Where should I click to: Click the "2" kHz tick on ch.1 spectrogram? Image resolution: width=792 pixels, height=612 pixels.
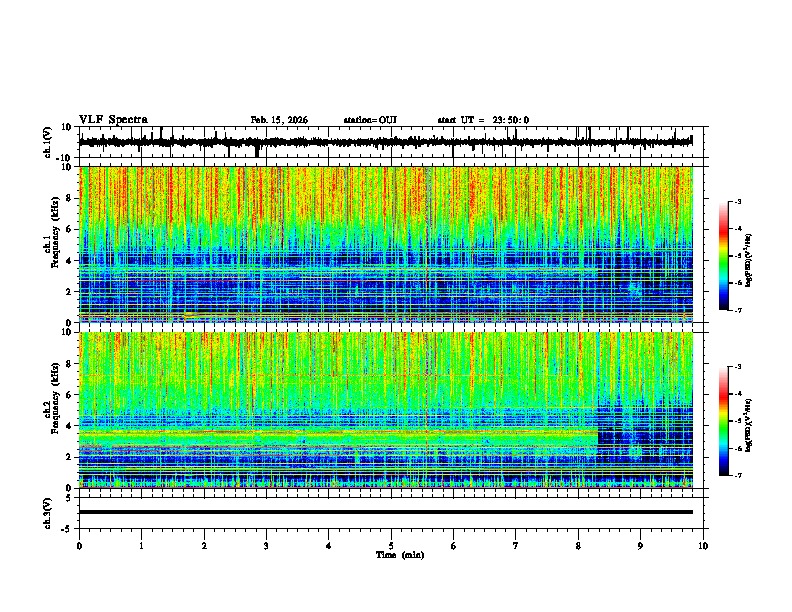[69, 291]
